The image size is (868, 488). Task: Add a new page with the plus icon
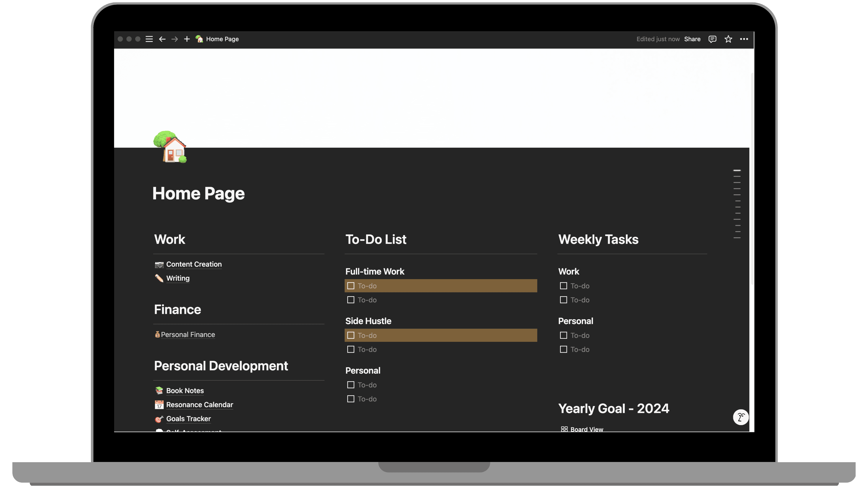[187, 39]
